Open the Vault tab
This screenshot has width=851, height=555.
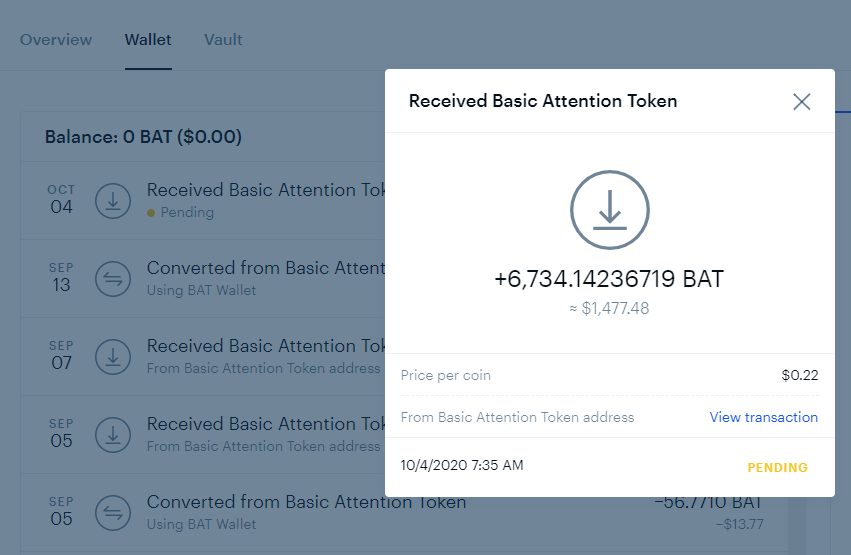[223, 40]
